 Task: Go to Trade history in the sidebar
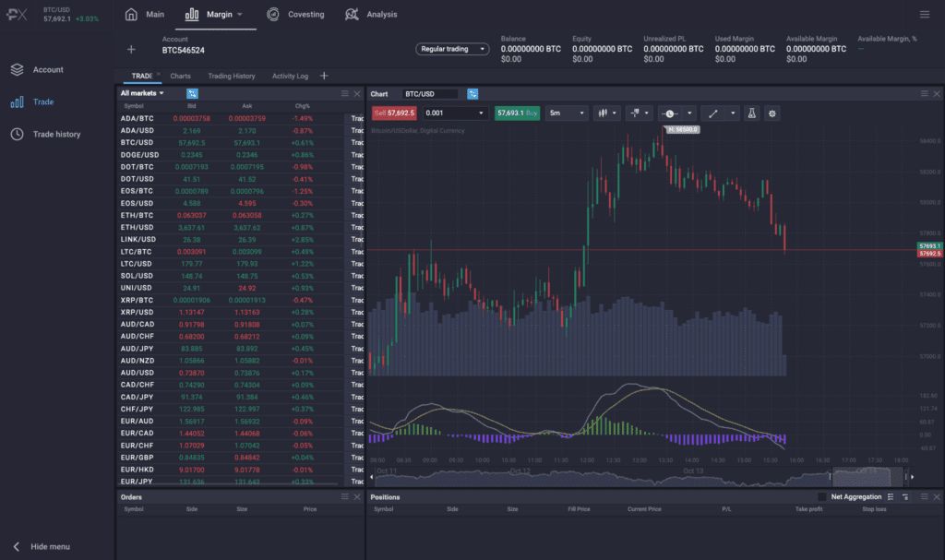(56, 135)
